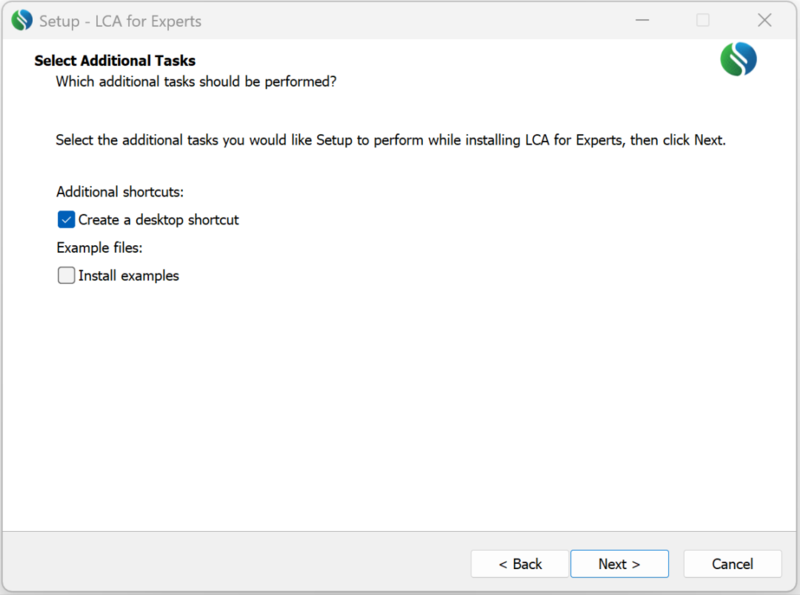Click the "Additional shortcuts:" group label

point(120,192)
